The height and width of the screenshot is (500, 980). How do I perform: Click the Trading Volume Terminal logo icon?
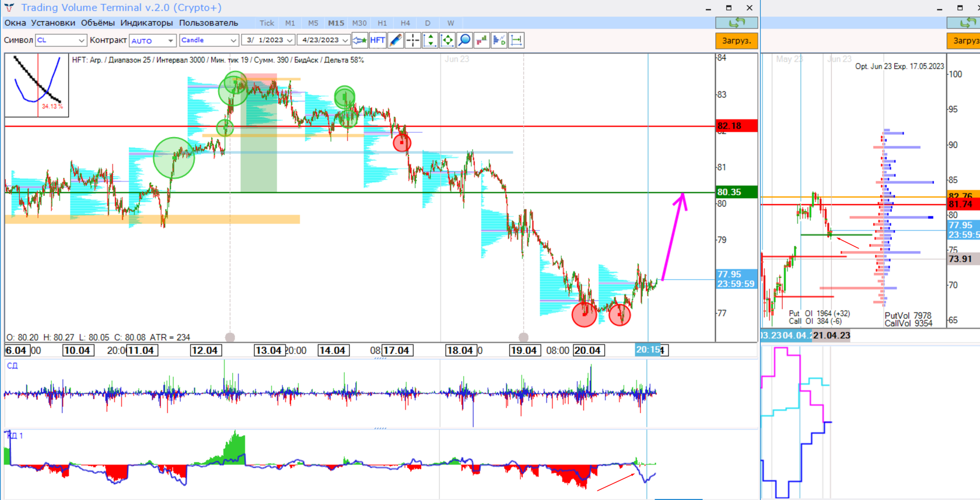[x=9, y=8]
